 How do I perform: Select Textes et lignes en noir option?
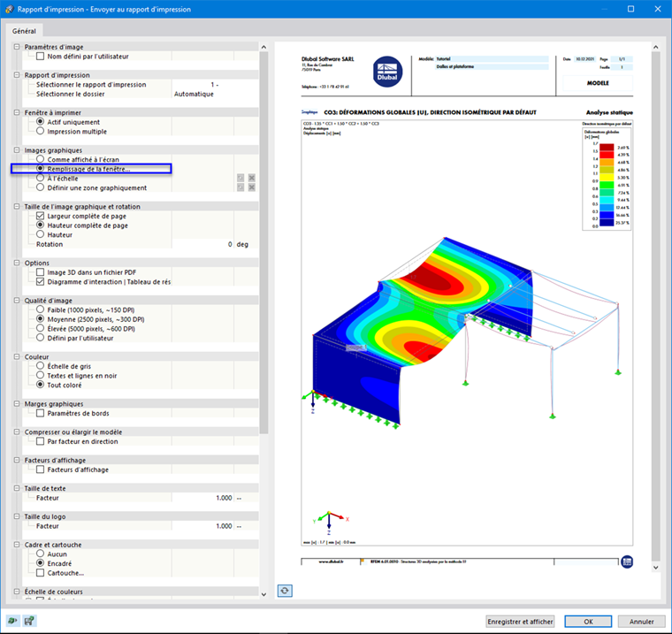click(x=41, y=375)
